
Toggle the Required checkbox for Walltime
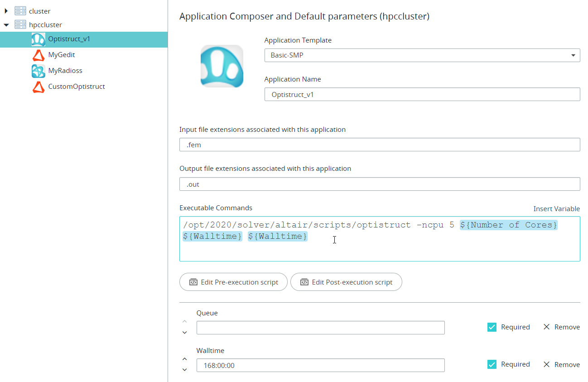492,364
